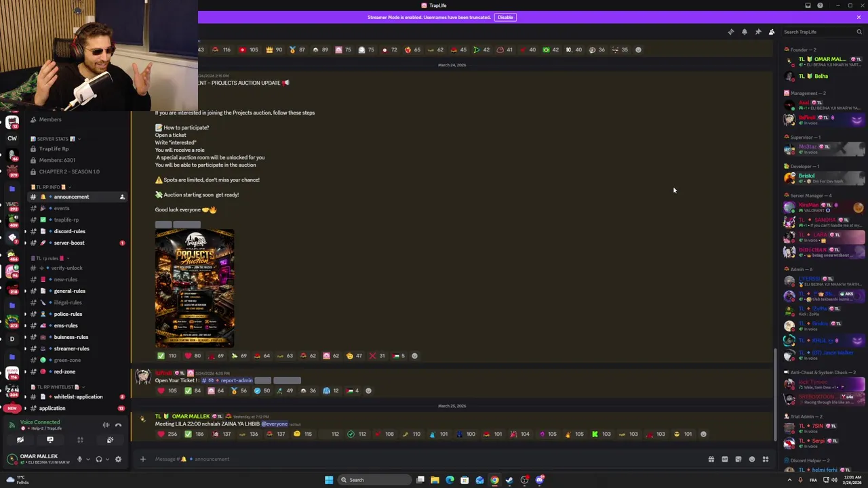Turn on camera in voice panel
Viewport: 868px width, 488px height.
[x=20, y=440]
